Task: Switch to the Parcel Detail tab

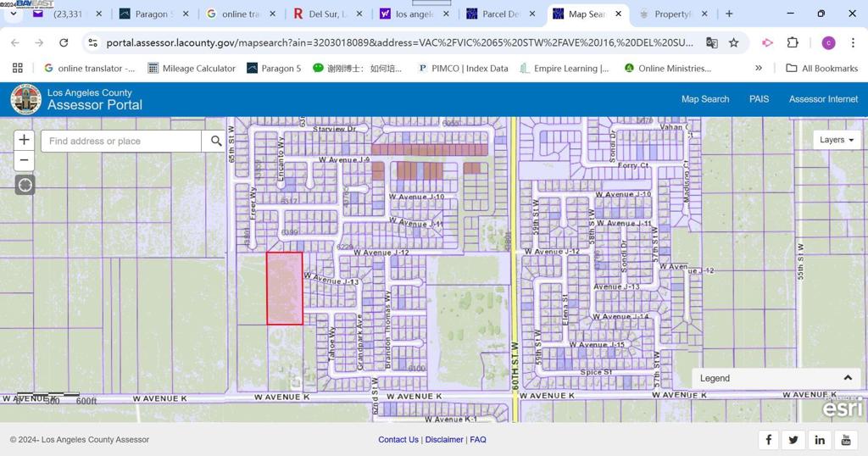Action: click(501, 14)
